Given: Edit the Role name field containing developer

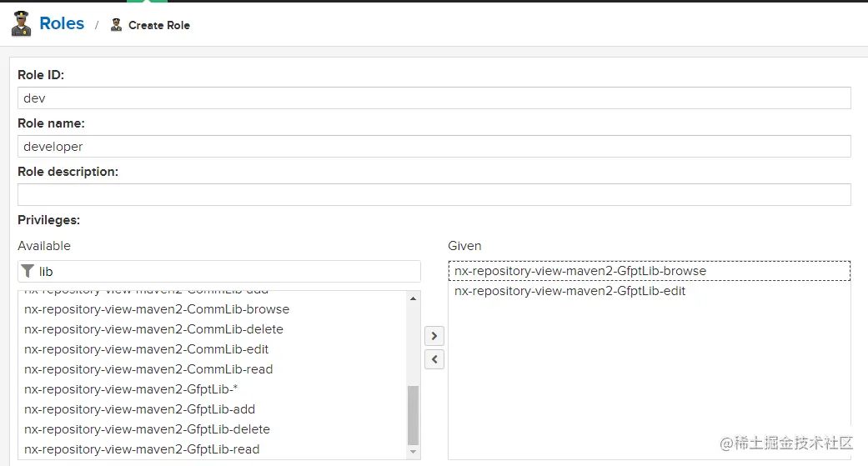Looking at the screenshot, I should [x=434, y=146].
